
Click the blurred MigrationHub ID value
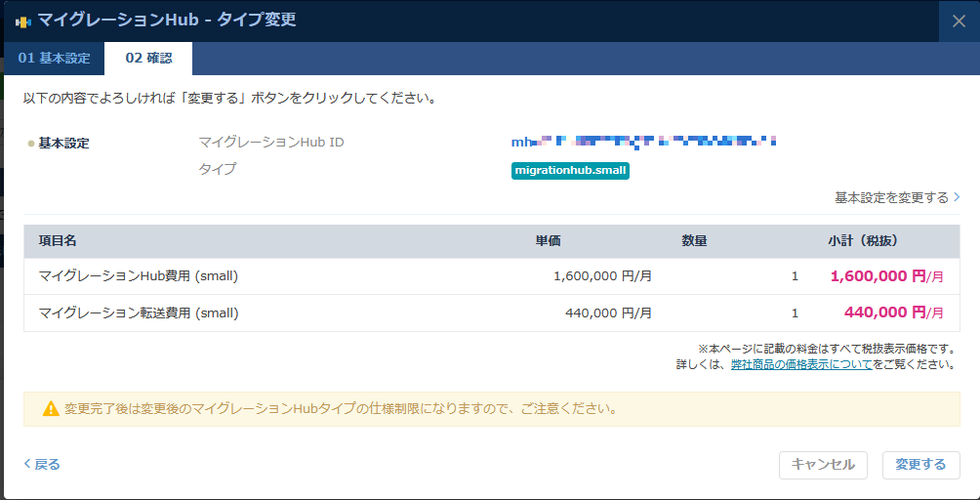coord(643,143)
